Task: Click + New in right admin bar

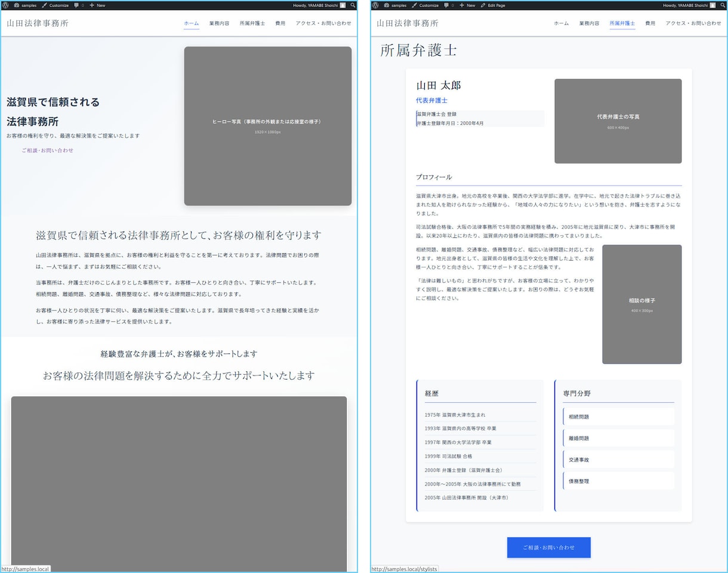Action: pyautogui.click(x=467, y=5)
